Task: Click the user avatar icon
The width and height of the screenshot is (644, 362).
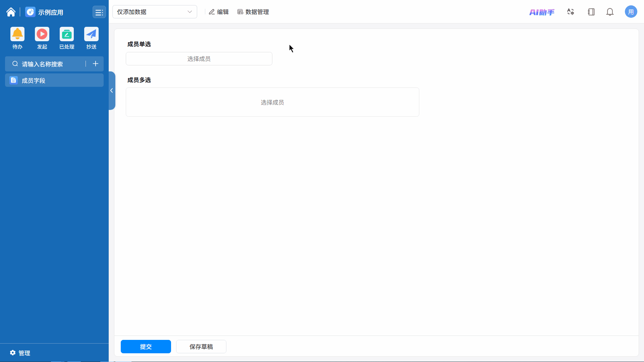Action: (631, 12)
